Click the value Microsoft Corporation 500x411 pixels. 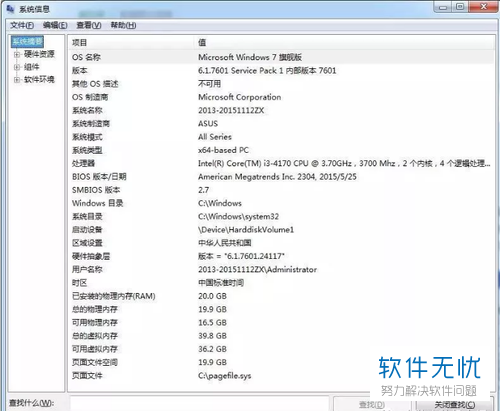tap(239, 97)
